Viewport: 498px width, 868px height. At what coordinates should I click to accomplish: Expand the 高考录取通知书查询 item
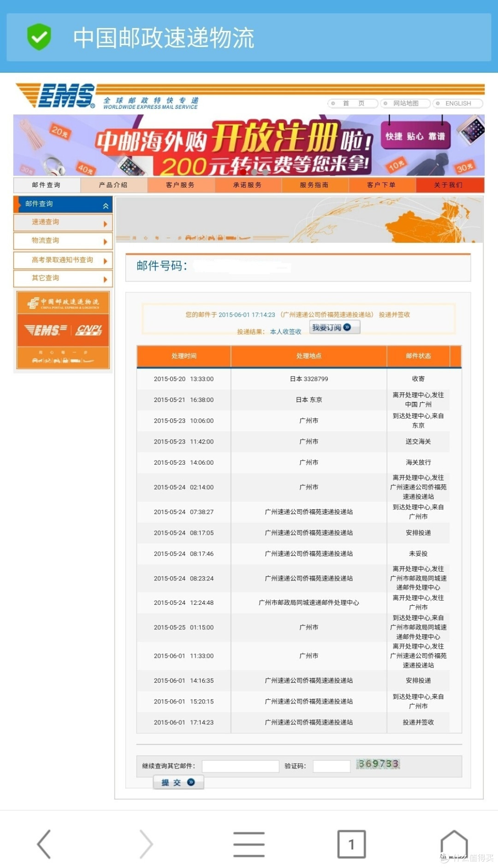63,260
